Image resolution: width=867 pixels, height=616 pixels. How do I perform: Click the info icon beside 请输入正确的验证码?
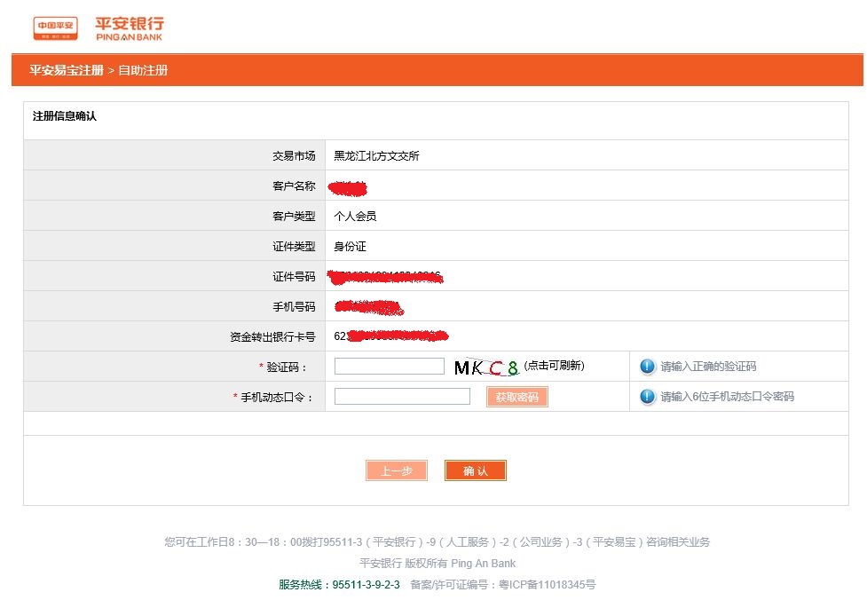tap(647, 367)
